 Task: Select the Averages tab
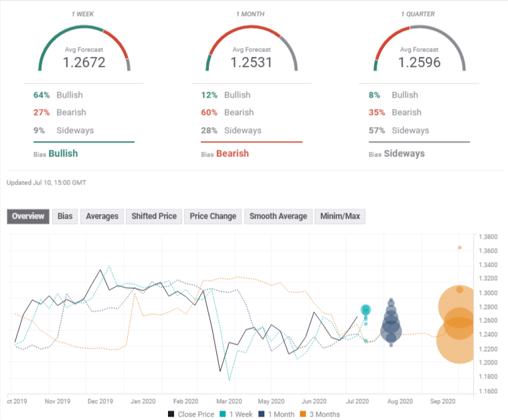(102, 216)
